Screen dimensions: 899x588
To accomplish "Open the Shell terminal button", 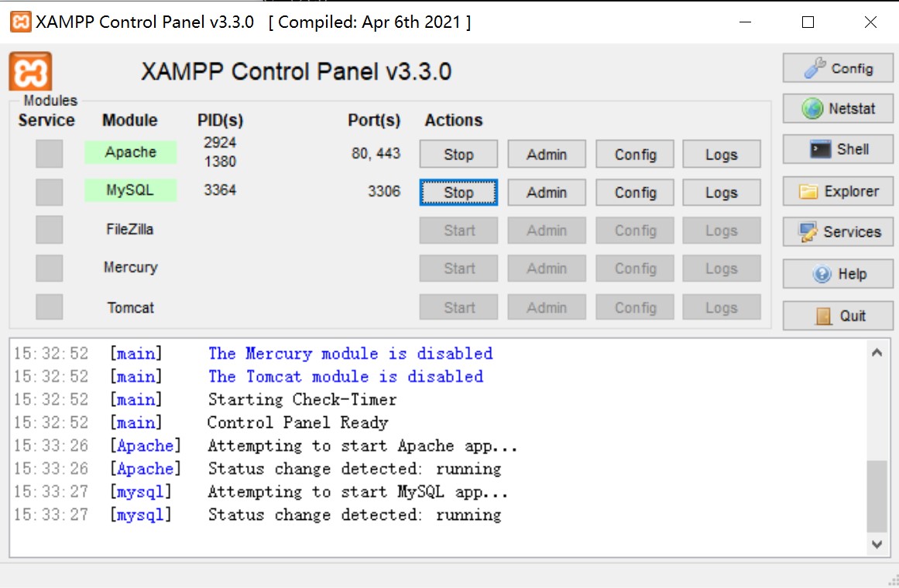I will click(x=838, y=149).
